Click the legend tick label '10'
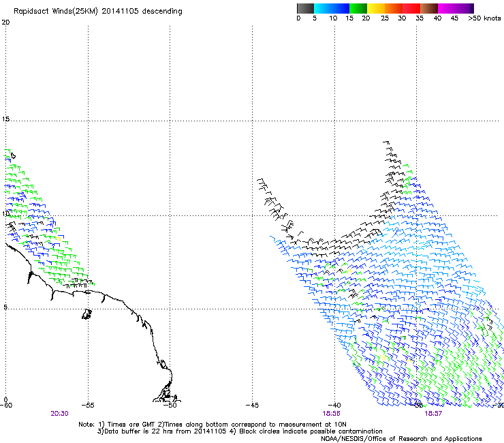 333,18
